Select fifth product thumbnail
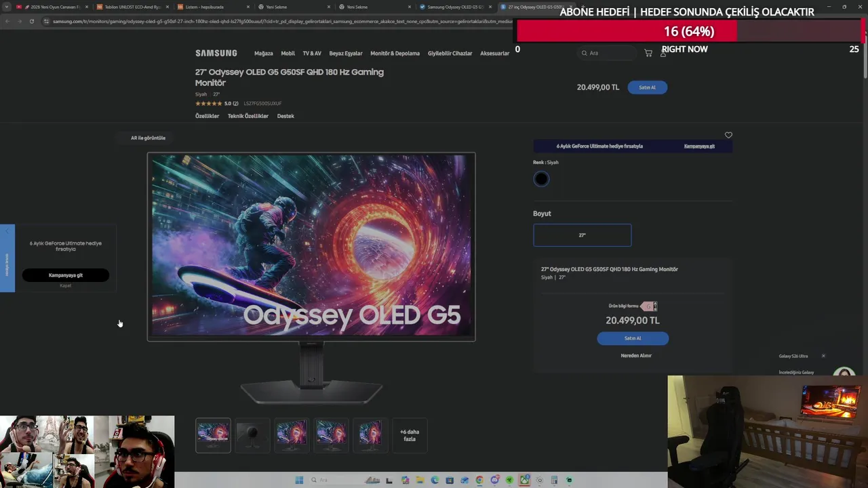This screenshot has height=488, width=868. click(370, 435)
